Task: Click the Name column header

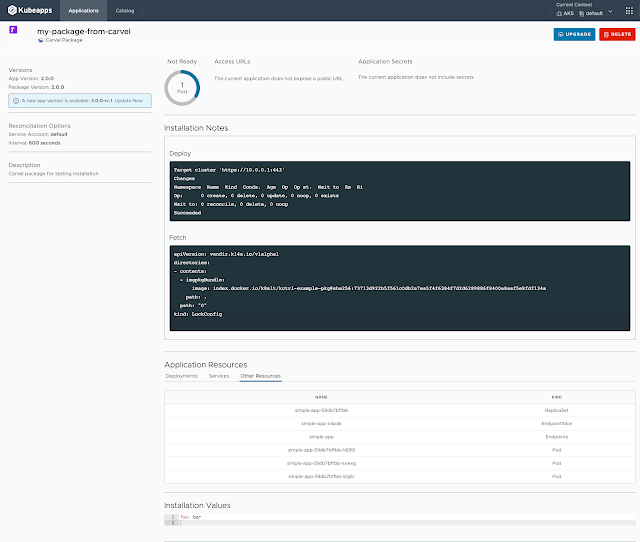Action: tap(321, 397)
